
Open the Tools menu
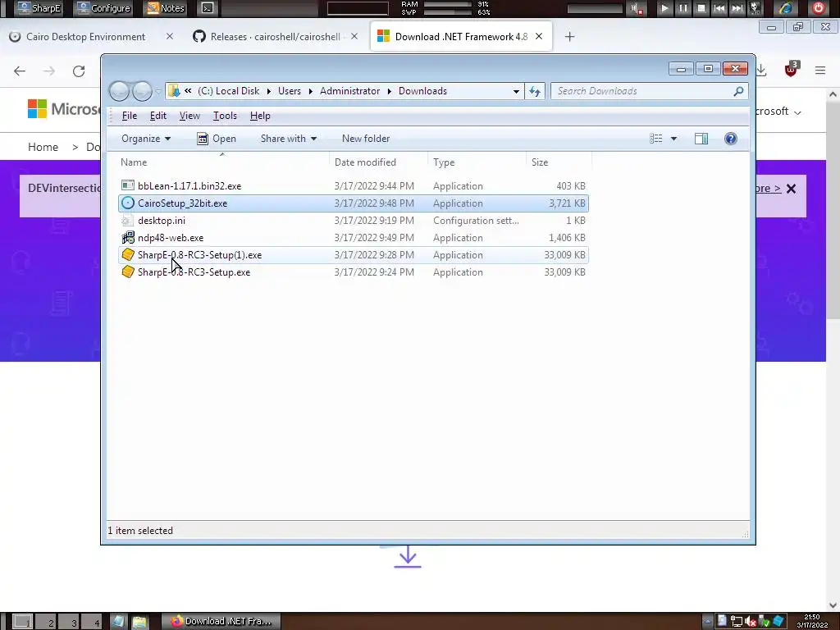tap(225, 116)
